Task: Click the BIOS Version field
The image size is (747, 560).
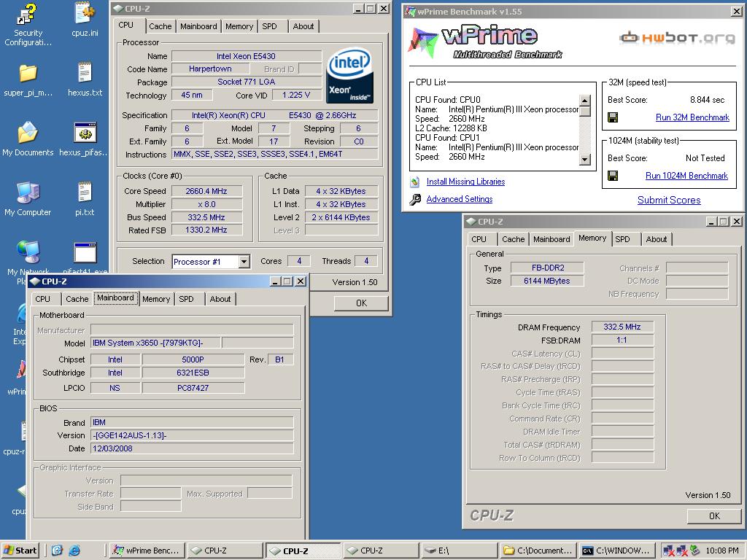Action: [x=192, y=435]
